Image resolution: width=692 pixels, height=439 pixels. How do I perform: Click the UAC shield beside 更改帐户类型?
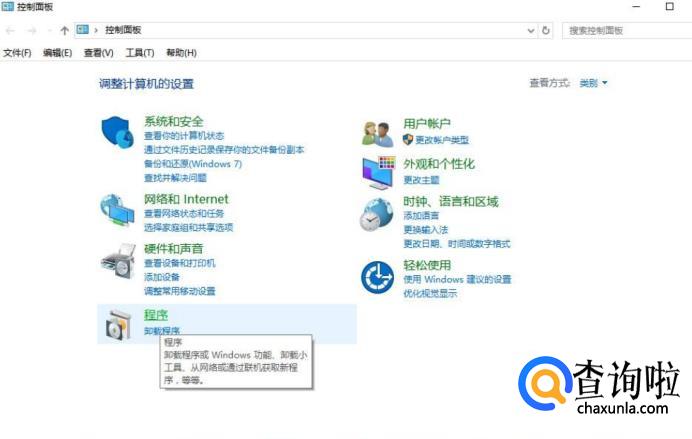408,140
